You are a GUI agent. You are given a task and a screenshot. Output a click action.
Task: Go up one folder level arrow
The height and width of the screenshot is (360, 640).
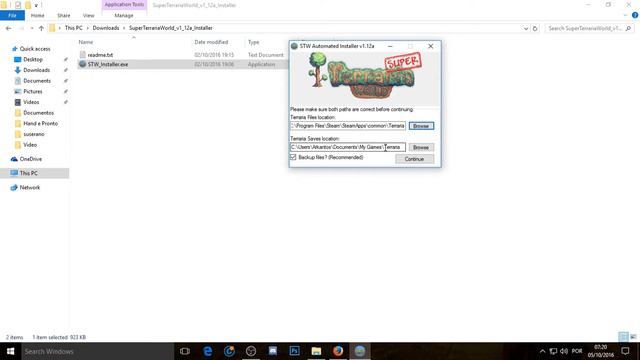point(41,28)
